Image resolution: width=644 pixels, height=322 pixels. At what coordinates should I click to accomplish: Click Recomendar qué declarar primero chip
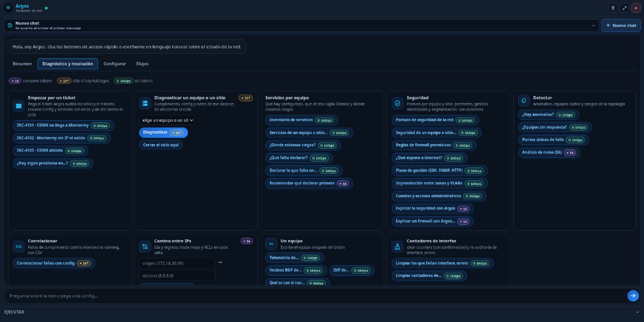pyautogui.click(x=309, y=183)
